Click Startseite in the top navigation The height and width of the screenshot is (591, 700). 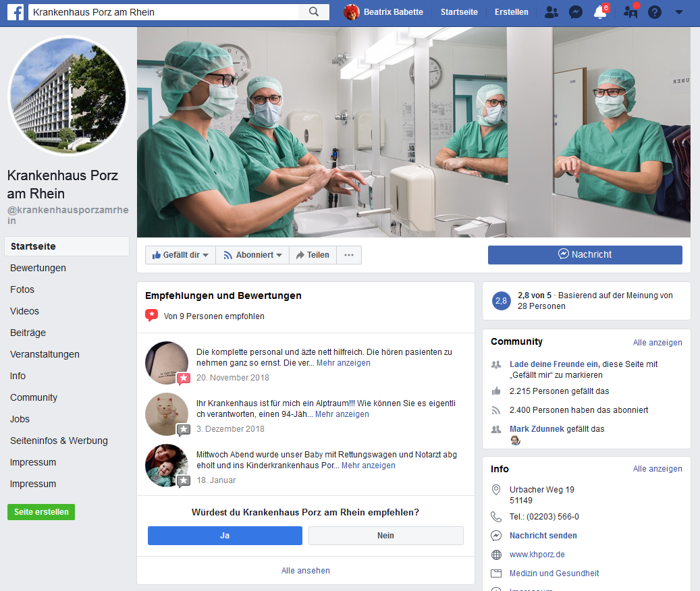coord(459,12)
